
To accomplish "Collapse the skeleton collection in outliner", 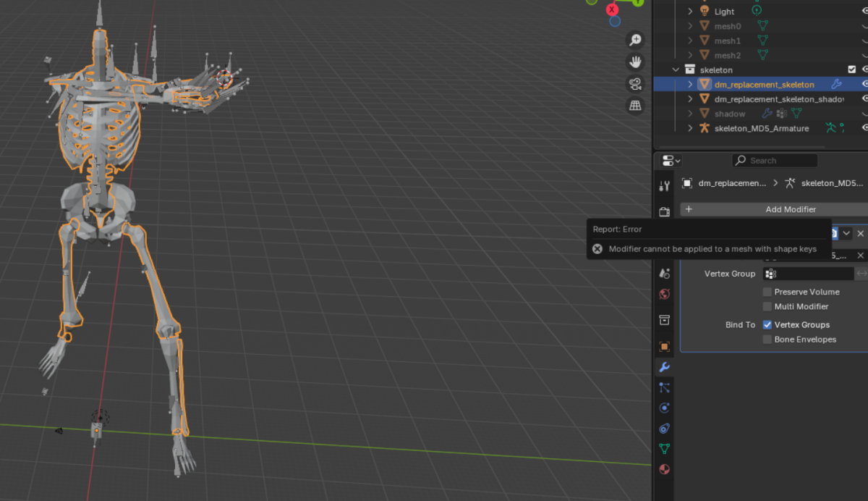I will pos(676,70).
